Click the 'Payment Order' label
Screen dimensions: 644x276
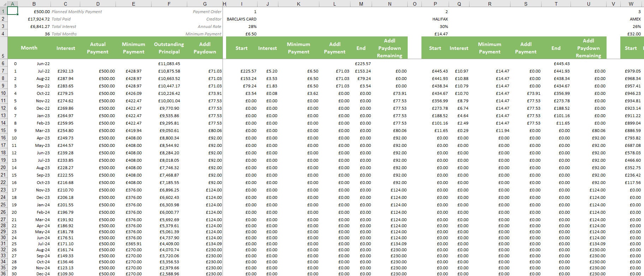click(x=207, y=12)
